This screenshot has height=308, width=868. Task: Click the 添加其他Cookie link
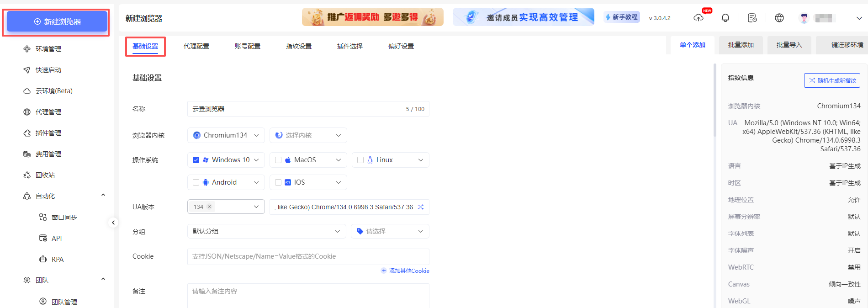[405, 271]
